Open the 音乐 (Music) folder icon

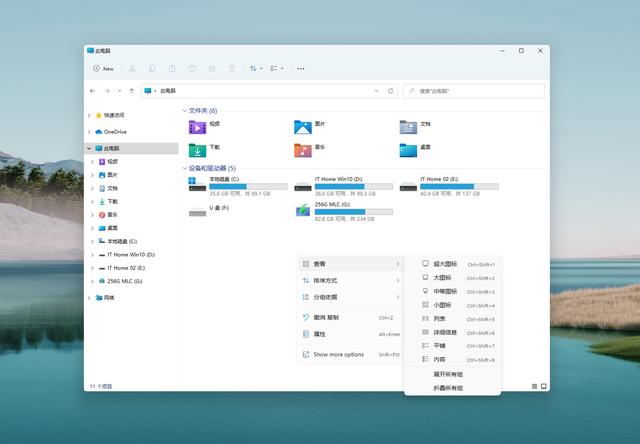(303, 149)
